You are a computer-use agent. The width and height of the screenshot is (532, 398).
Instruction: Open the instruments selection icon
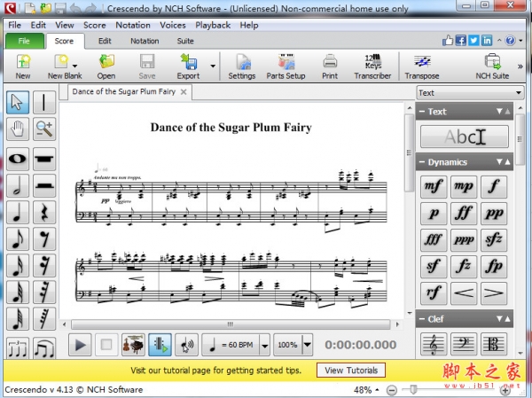(133, 345)
